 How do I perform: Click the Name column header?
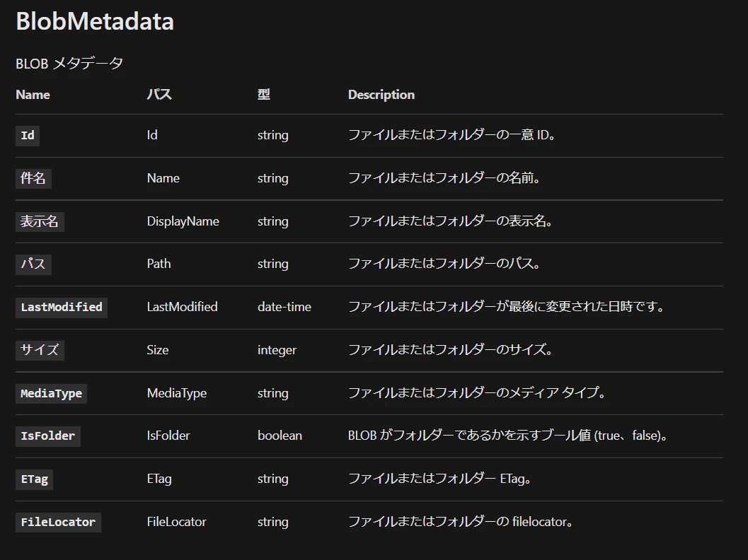click(x=33, y=95)
